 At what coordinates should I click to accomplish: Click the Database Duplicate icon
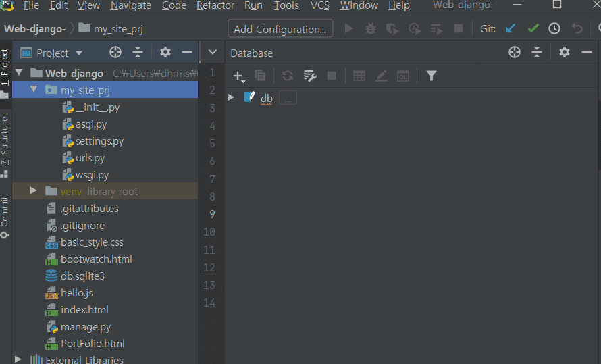click(x=260, y=76)
